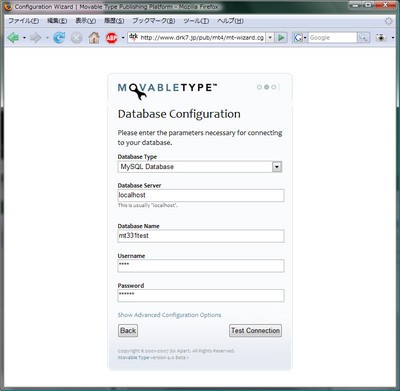Click the Forward arrow icon
The height and width of the screenshot is (391, 400).
35,38
